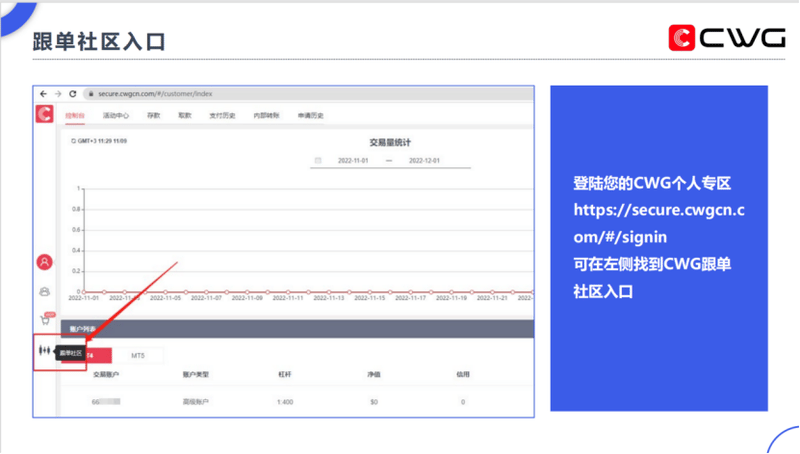
Task: Click the red user profile sidebar icon
Action: [44, 262]
